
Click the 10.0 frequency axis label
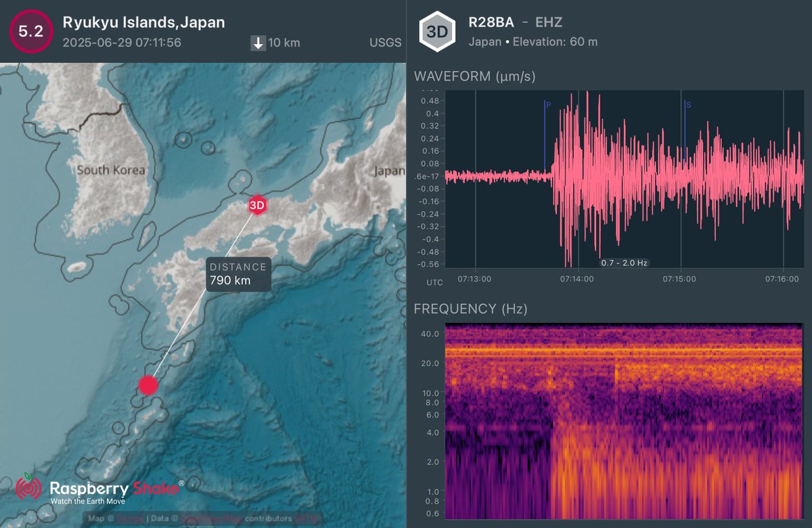click(x=431, y=393)
